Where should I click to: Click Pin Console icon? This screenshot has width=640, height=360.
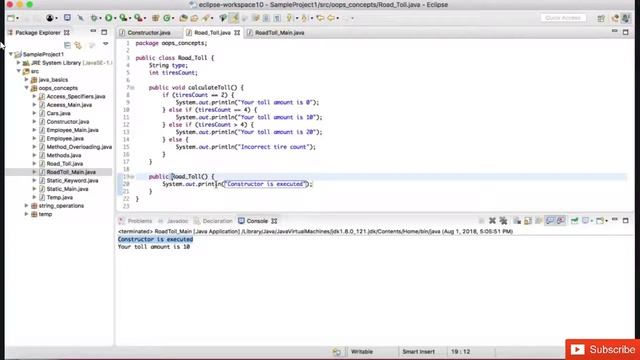(574, 221)
